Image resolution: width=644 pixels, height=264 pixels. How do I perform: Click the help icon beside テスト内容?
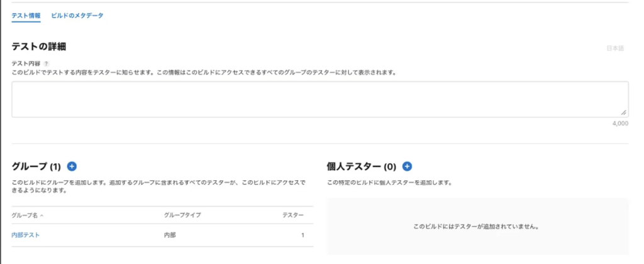click(47, 63)
